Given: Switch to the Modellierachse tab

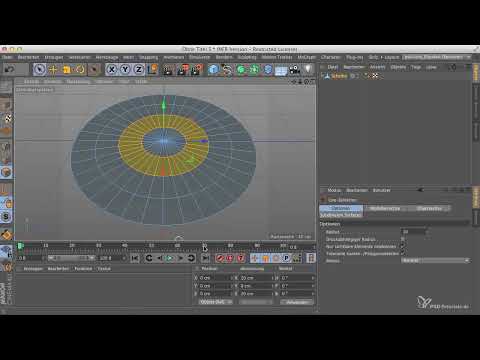Looking at the screenshot, I should (385, 208).
